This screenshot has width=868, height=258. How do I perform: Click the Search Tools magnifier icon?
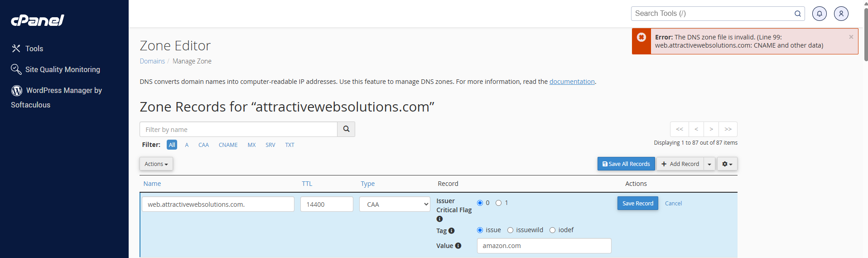tap(797, 14)
